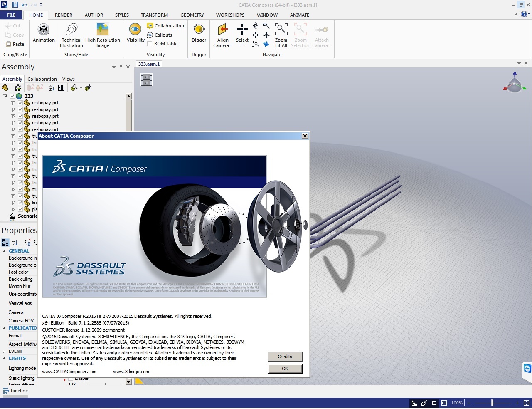Image resolution: width=532 pixels, height=409 pixels.
Task: Open the Collaboration tab in Assembly pane
Action: pos(42,79)
